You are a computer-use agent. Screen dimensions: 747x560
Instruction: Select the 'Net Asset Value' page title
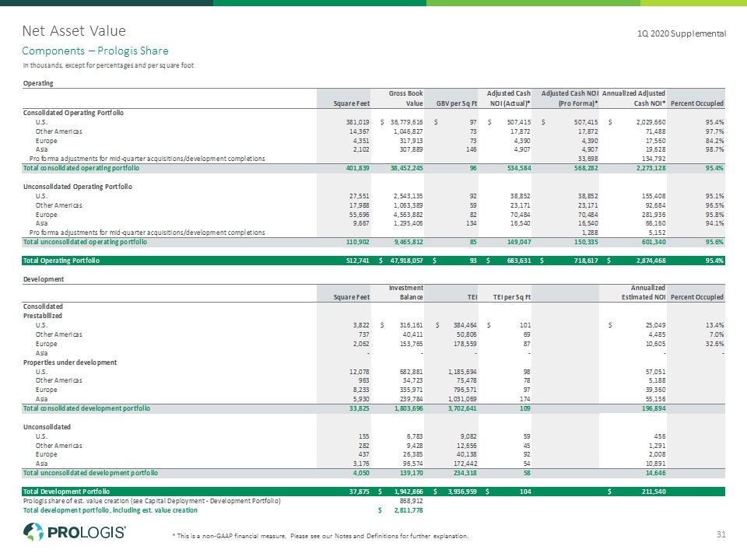coord(74,31)
